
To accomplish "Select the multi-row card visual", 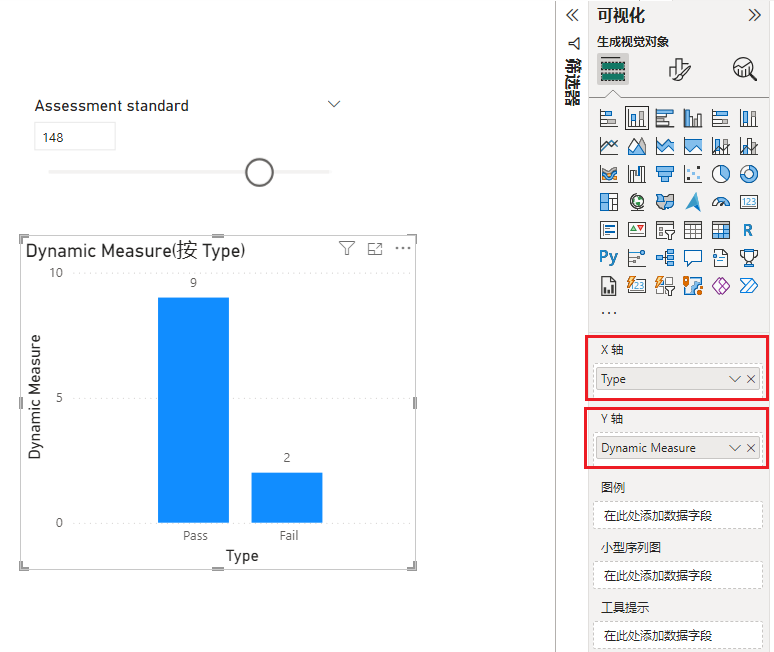I will pos(609,230).
